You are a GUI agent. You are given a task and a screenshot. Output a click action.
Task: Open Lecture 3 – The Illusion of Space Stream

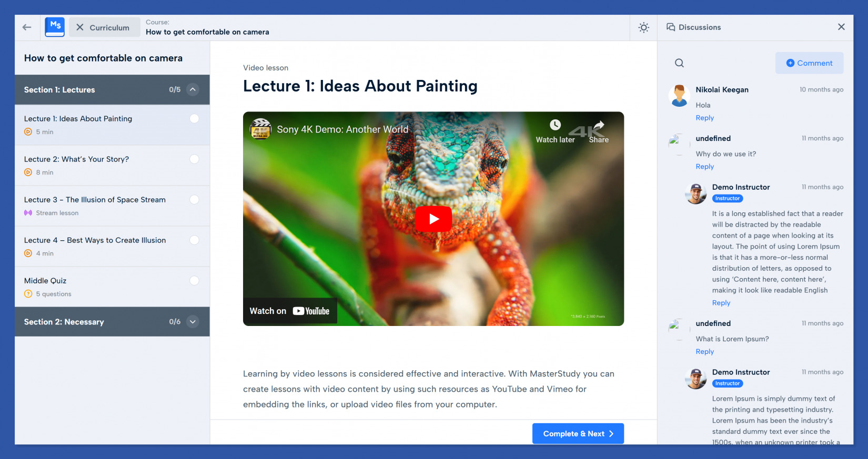(x=95, y=200)
